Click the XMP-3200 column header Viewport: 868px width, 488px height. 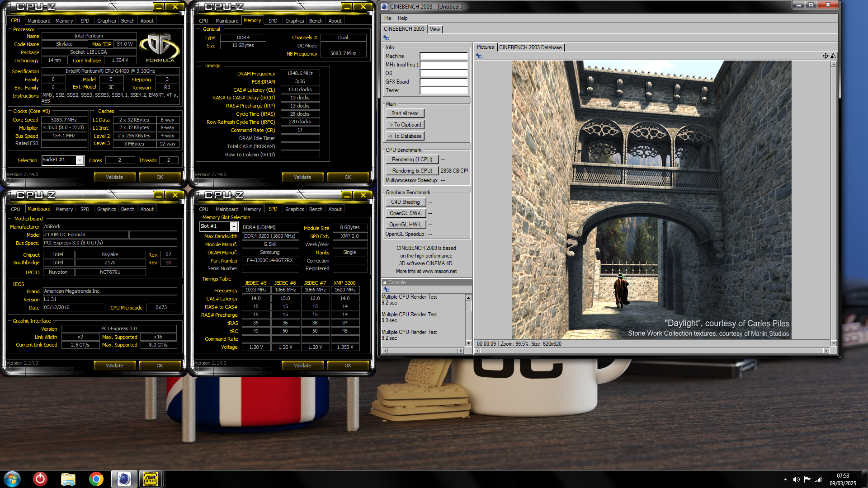344,283
